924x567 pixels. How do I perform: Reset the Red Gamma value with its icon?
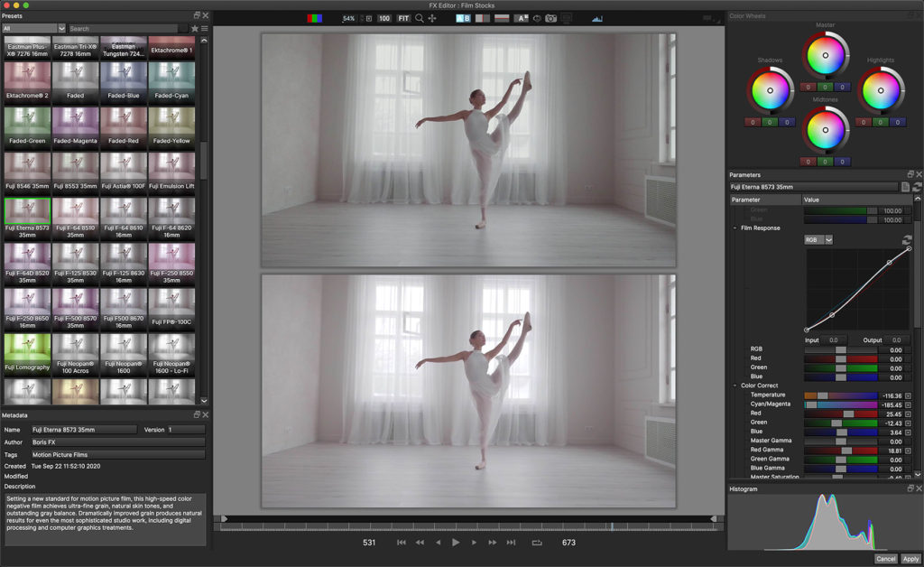pyautogui.click(x=908, y=451)
